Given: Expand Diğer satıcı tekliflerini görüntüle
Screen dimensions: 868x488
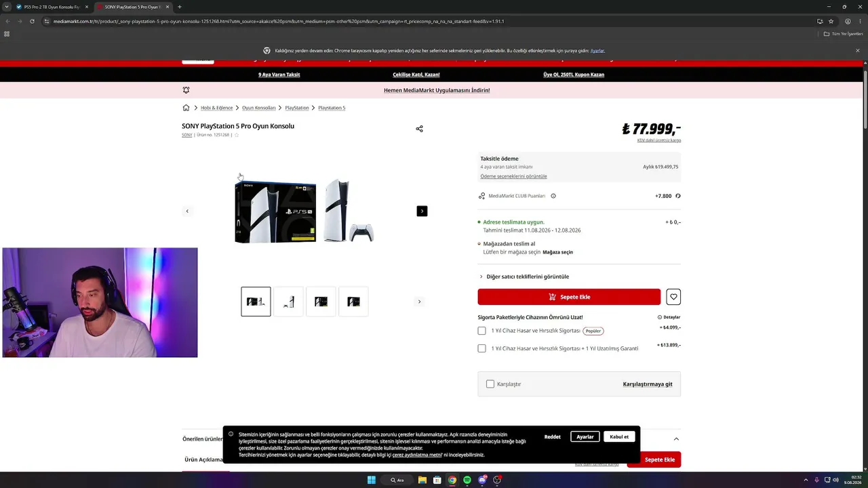Looking at the screenshot, I should pos(524,277).
